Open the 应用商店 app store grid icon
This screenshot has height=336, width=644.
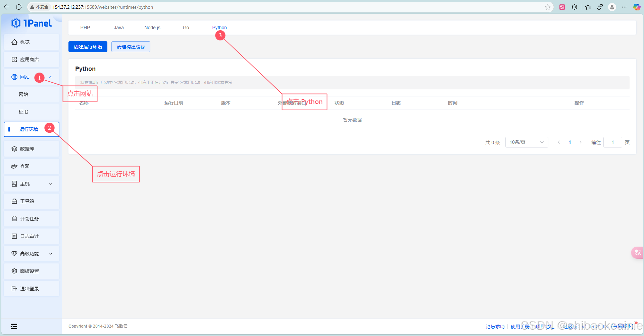(14, 59)
